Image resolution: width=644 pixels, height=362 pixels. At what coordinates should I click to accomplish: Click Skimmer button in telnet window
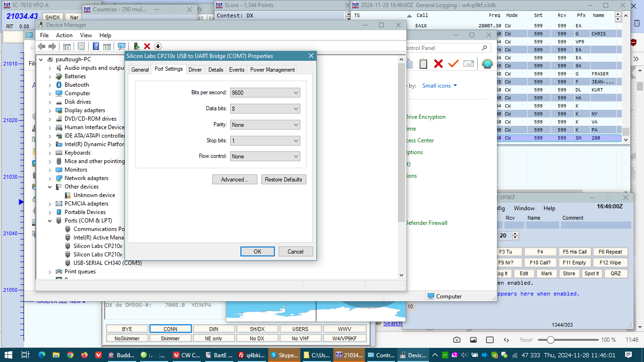tap(170, 338)
